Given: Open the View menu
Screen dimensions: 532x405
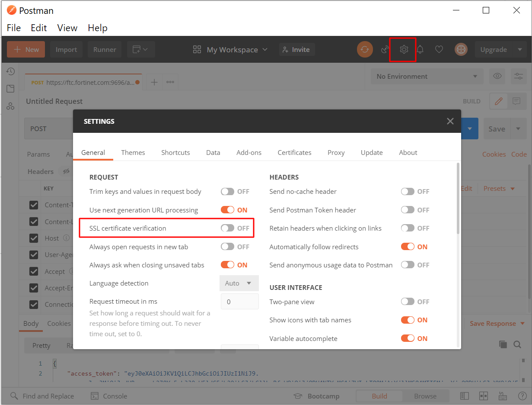Looking at the screenshot, I should [67, 28].
